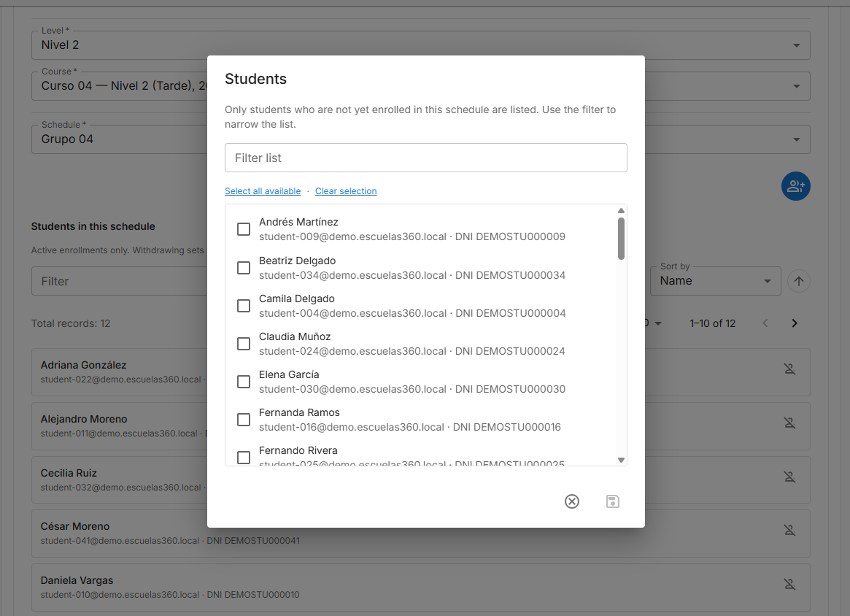Click the Camila Delgado name text
The image size is (850, 616).
[x=297, y=299]
